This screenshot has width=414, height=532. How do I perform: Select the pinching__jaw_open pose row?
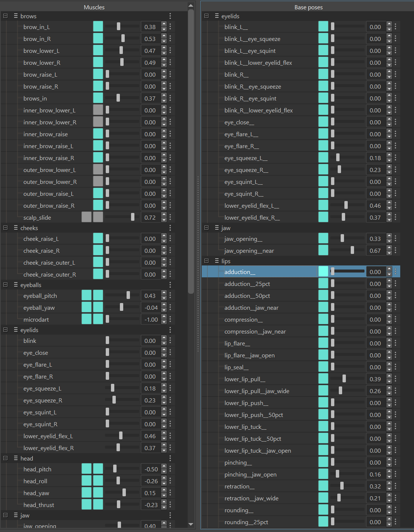coord(301,474)
